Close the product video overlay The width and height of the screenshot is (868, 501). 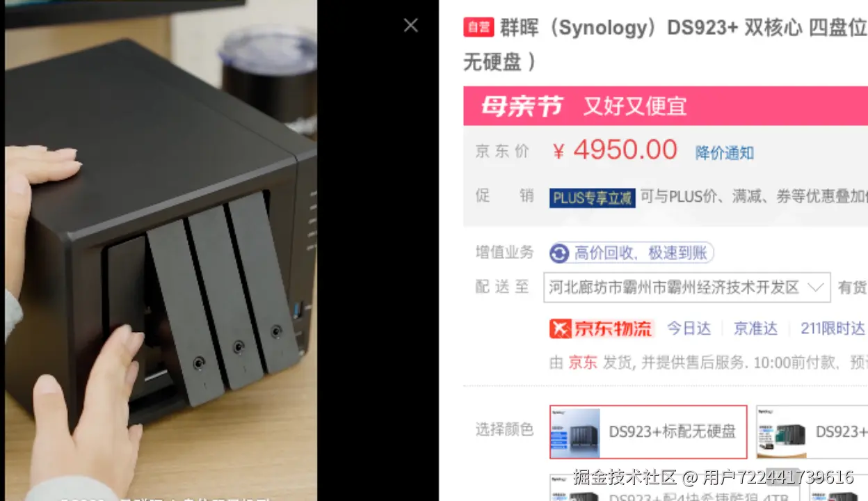tap(411, 25)
